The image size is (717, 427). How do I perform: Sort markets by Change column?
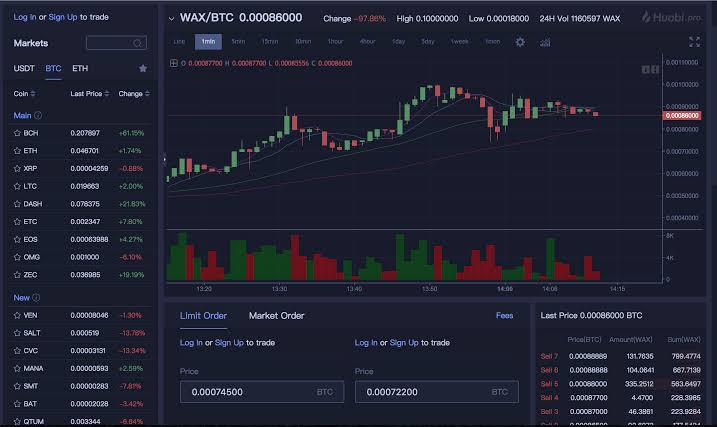click(134, 94)
